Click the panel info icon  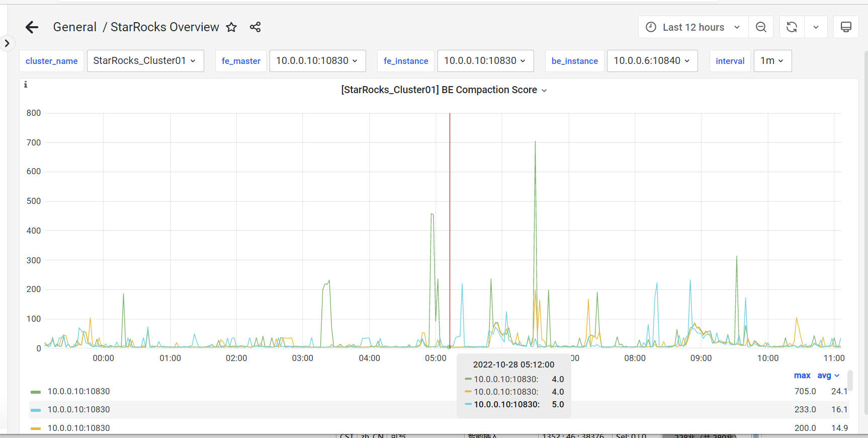click(x=26, y=85)
